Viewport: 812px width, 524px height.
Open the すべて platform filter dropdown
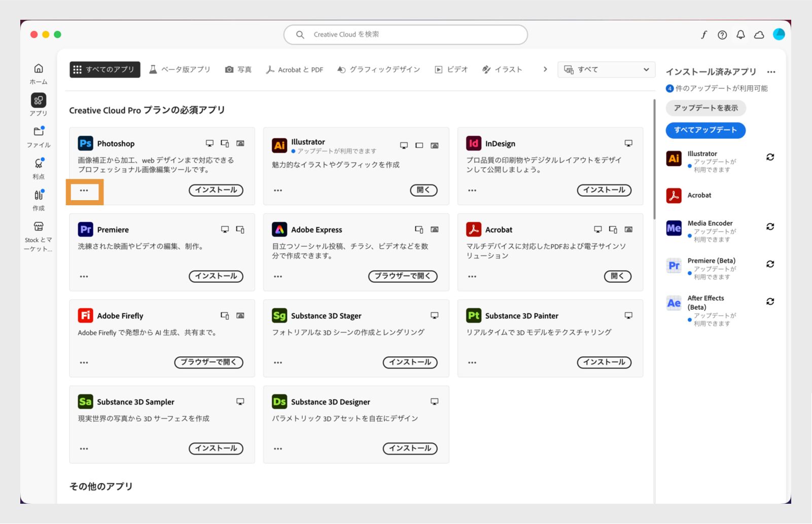(606, 69)
